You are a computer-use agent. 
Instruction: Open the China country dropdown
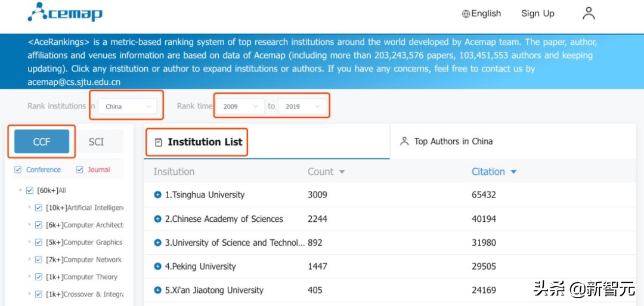click(x=128, y=106)
